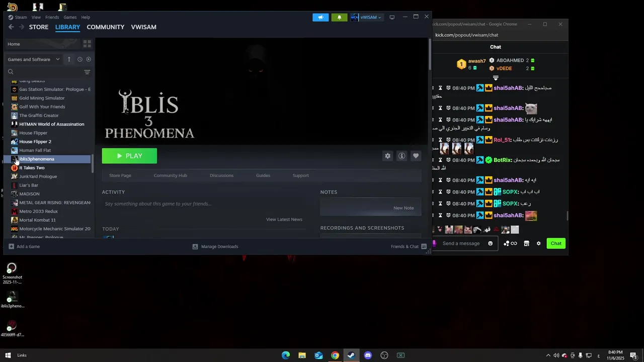Click the library search field
Screen dimensions: 644x362
click(x=45, y=72)
